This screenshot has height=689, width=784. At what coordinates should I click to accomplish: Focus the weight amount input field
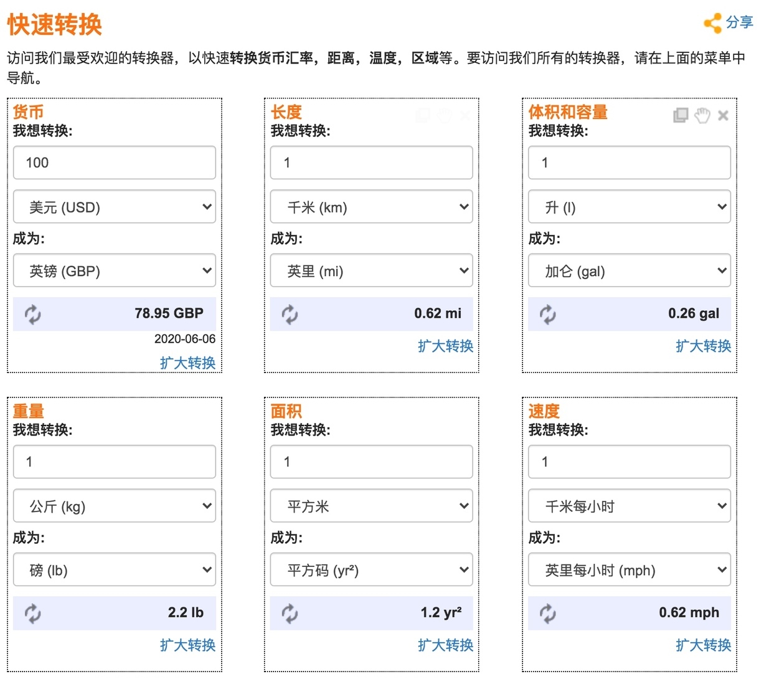pos(115,462)
